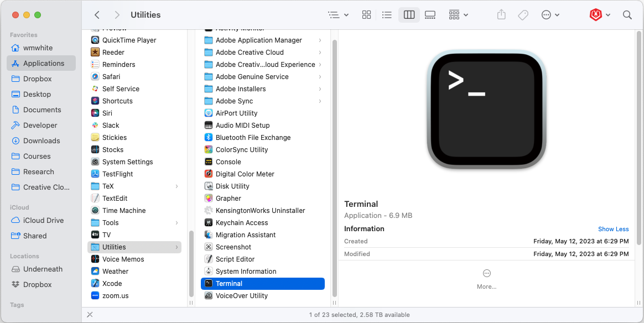Open Downloads in the sidebar

tap(41, 141)
